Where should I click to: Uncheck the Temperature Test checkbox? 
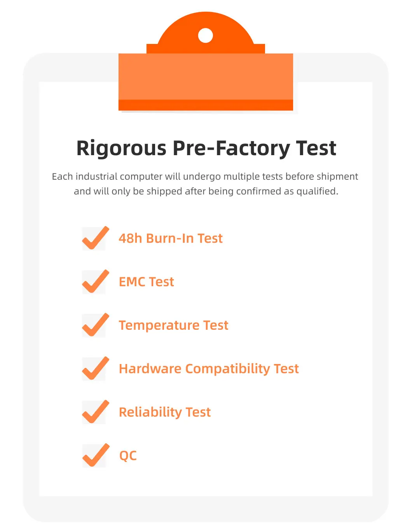[94, 325]
